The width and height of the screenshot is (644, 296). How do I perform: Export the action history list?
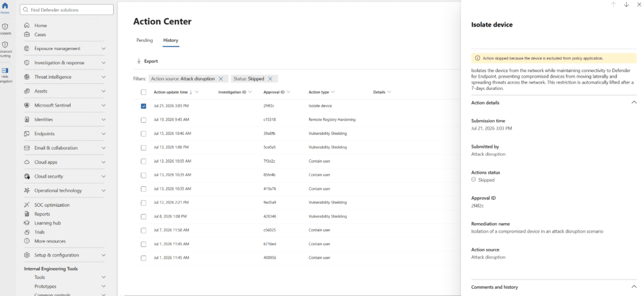pyautogui.click(x=147, y=61)
